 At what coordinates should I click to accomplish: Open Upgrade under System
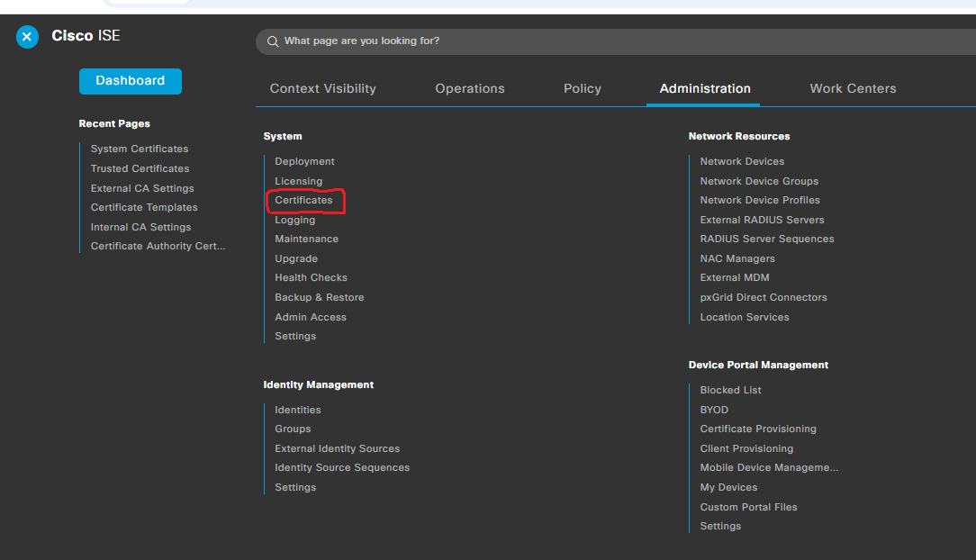[296, 258]
